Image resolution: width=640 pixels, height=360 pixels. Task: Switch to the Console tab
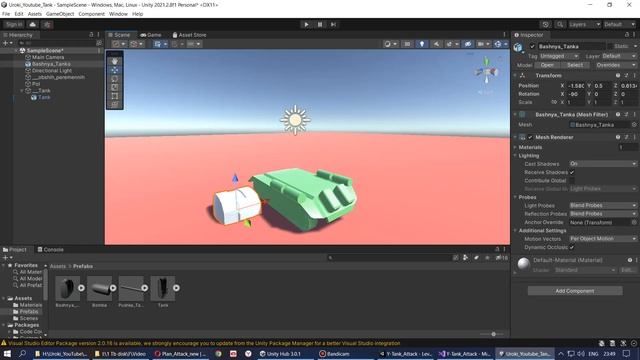51,249
